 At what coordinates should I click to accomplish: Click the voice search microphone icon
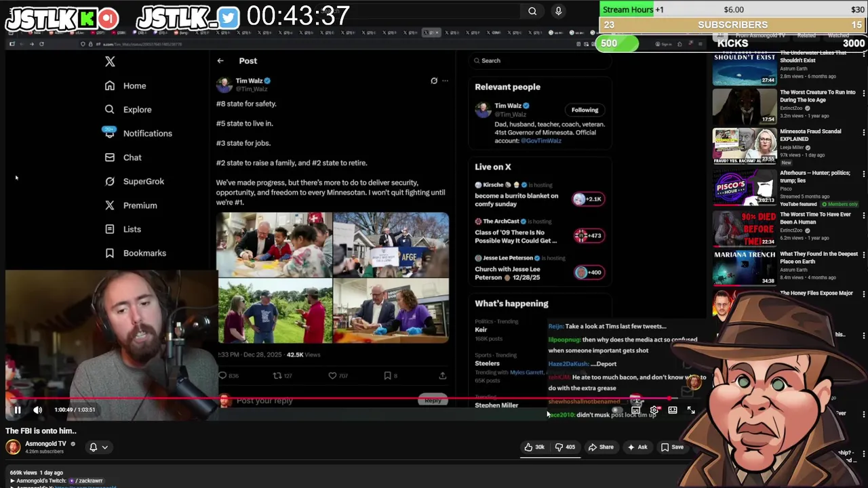coord(558,11)
